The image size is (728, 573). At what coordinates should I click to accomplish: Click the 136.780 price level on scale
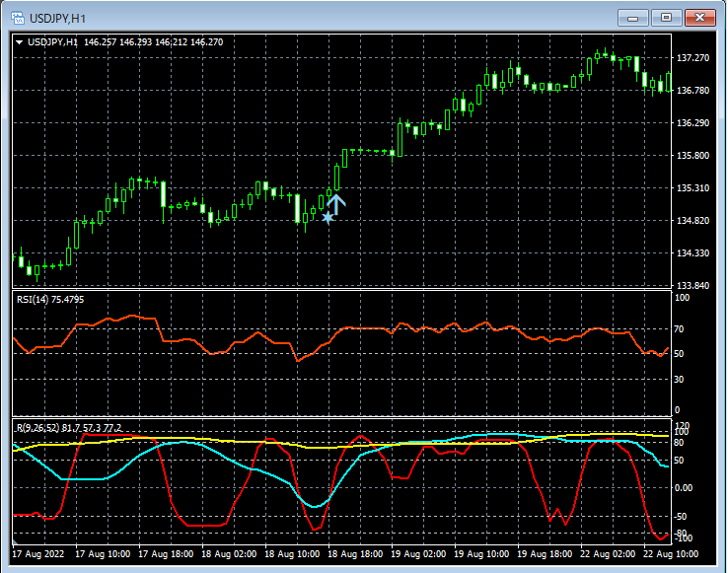(x=691, y=91)
